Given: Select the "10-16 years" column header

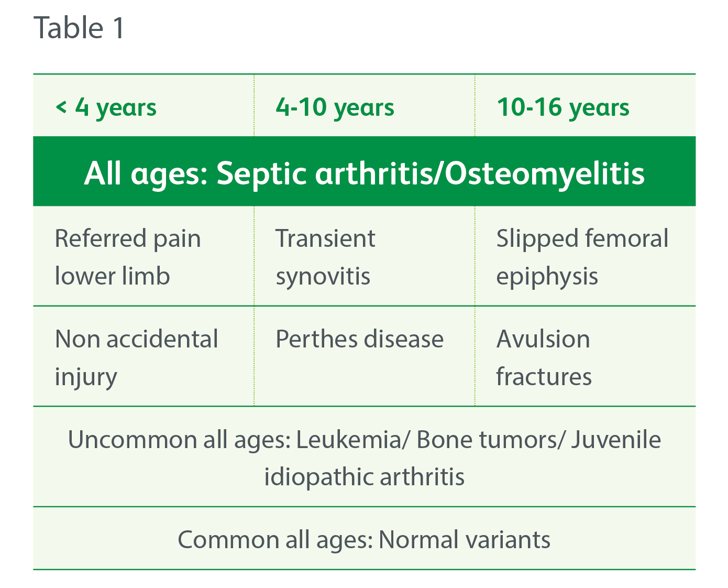Looking at the screenshot, I should pyautogui.click(x=562, y=107).
